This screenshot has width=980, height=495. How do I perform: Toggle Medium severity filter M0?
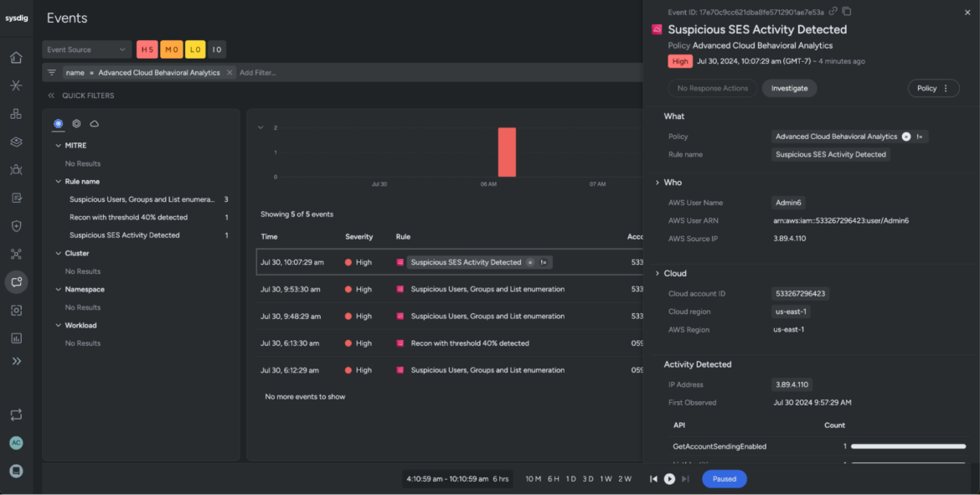[171, 49]
